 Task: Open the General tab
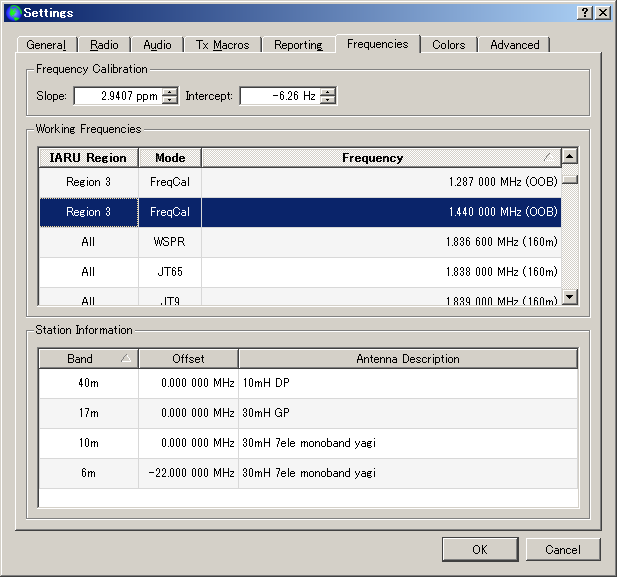point(46,45)
